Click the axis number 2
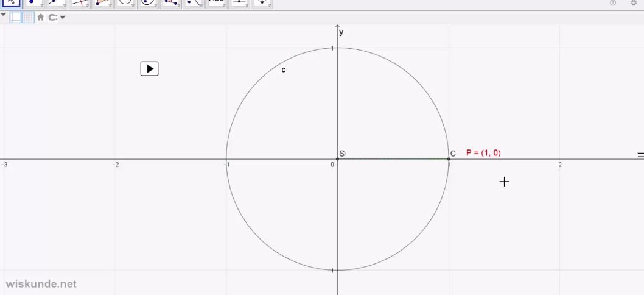The width and height of the screenshot is (644, 295). (x=560, y=165)
